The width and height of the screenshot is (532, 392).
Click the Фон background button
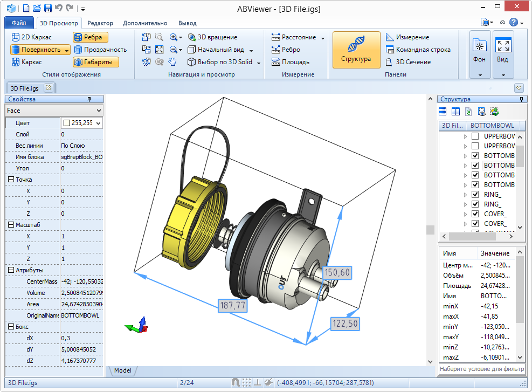point(479,50)
